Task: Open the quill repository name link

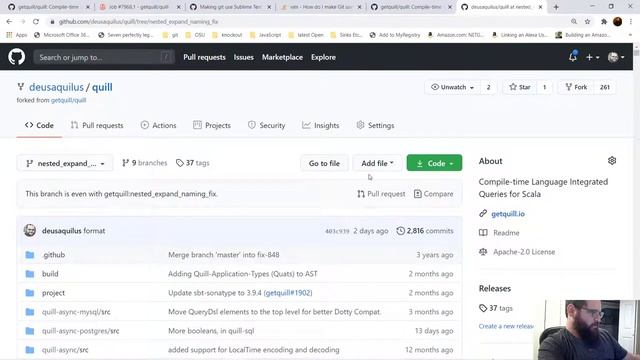Action: (x=102, y=87)
